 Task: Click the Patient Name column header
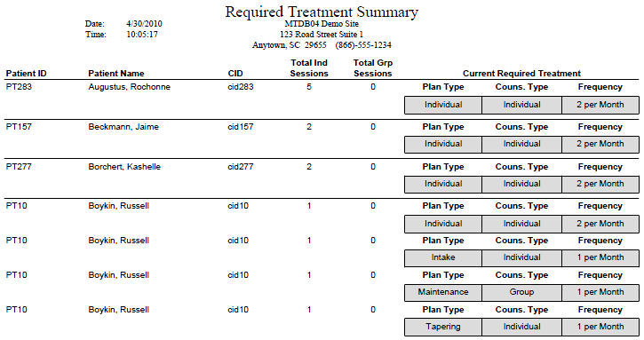coord(116,74)
